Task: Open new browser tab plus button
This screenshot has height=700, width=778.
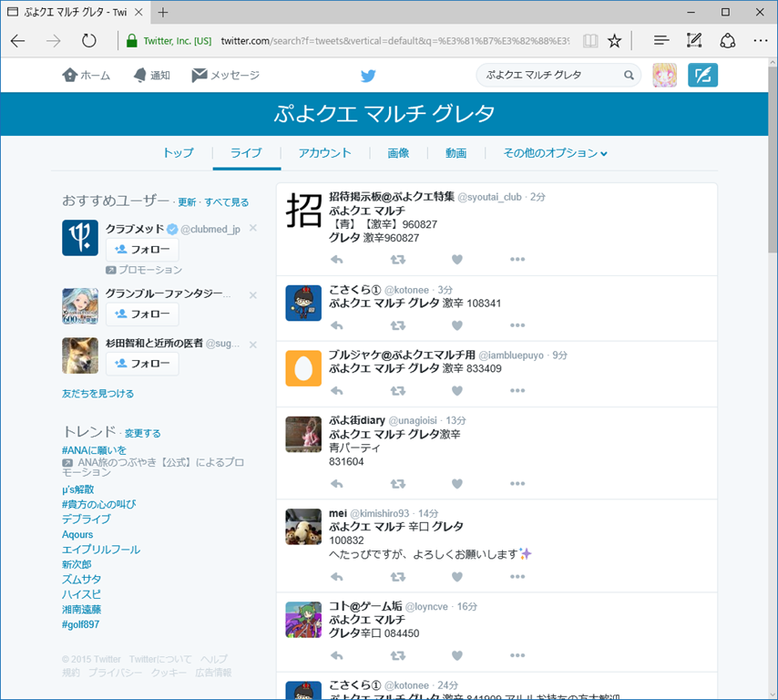Action: [x=163, y=13]
